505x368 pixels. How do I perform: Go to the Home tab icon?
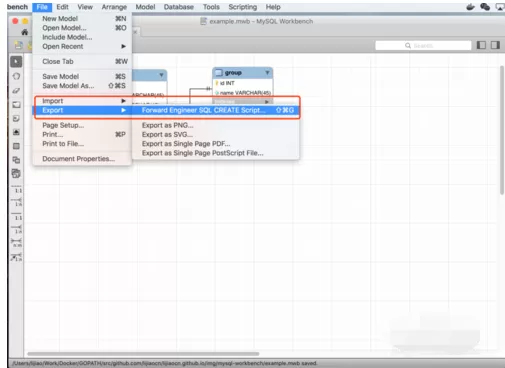tap(24, 32)
